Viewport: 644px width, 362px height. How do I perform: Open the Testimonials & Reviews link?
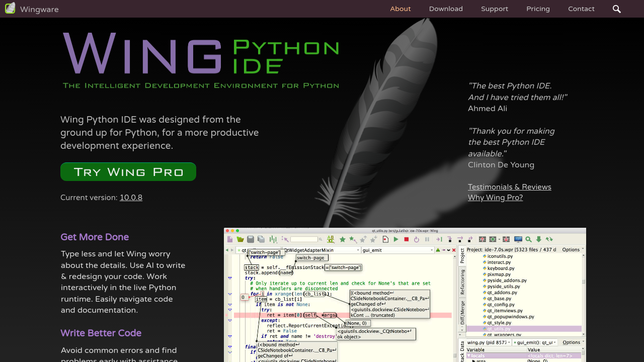pos(509,187)
